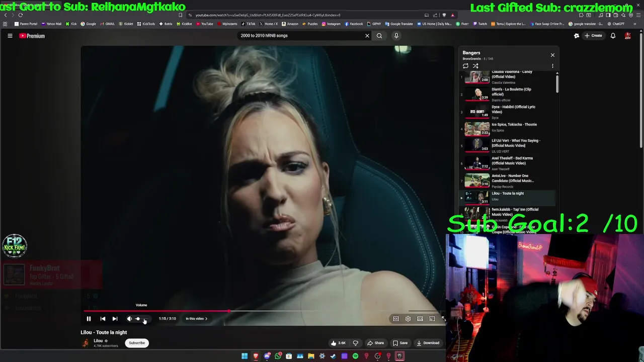Select 'Dyce - Habibti' playlist entry
This screenshot has height=362, width=644.
coord(508,112)
